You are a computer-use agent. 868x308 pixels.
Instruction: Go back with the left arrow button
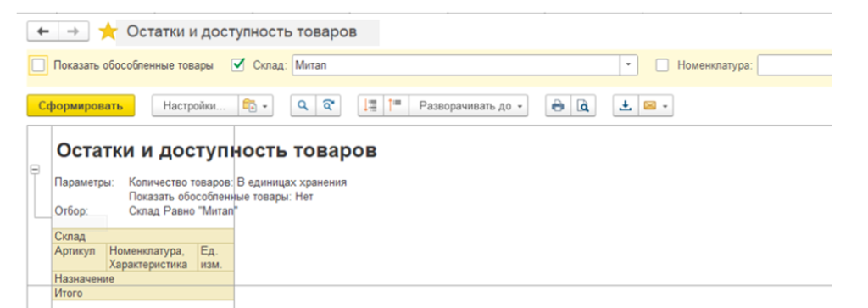43,31
